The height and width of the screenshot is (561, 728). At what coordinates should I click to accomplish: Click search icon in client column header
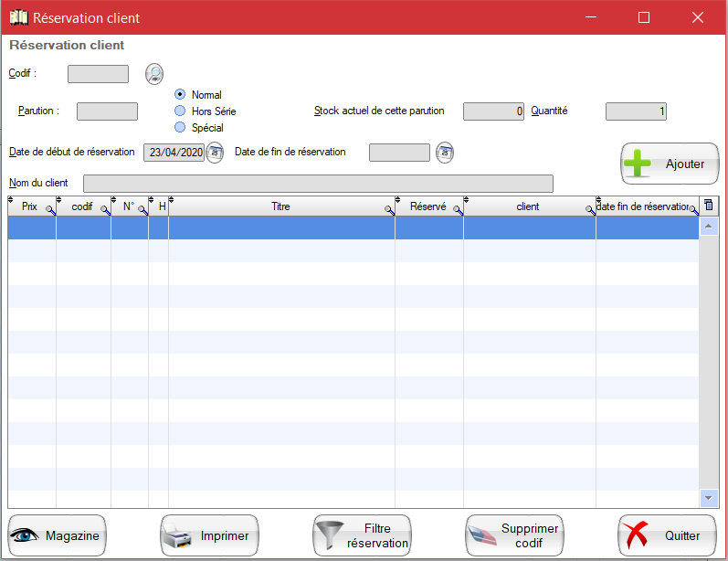(590, 210)
